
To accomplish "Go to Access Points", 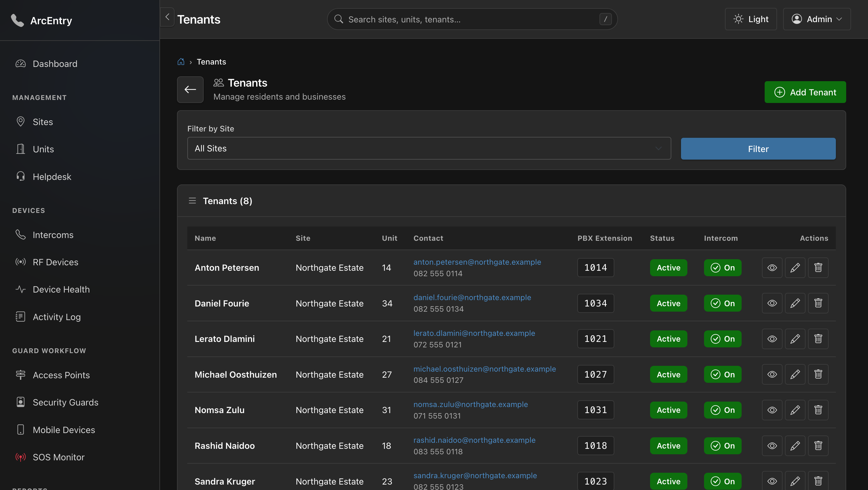I will (79, 375).
